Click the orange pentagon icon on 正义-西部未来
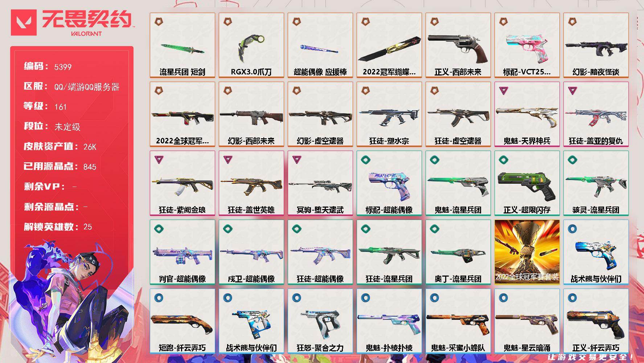The width and height of the screenshot is (644, 363). pos(434,22)
